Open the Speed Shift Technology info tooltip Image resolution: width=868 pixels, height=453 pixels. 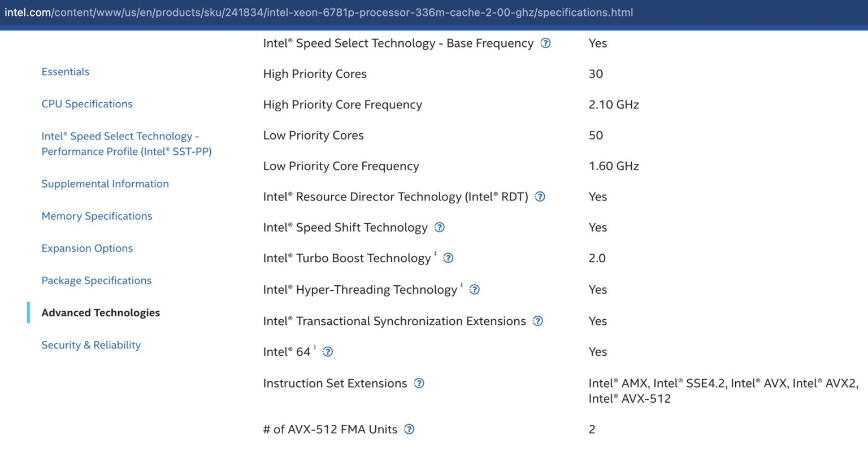pos(439,227)
